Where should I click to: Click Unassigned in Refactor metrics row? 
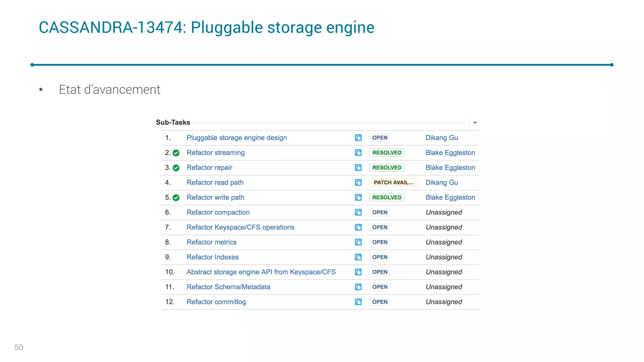click(x=444, y=242)
